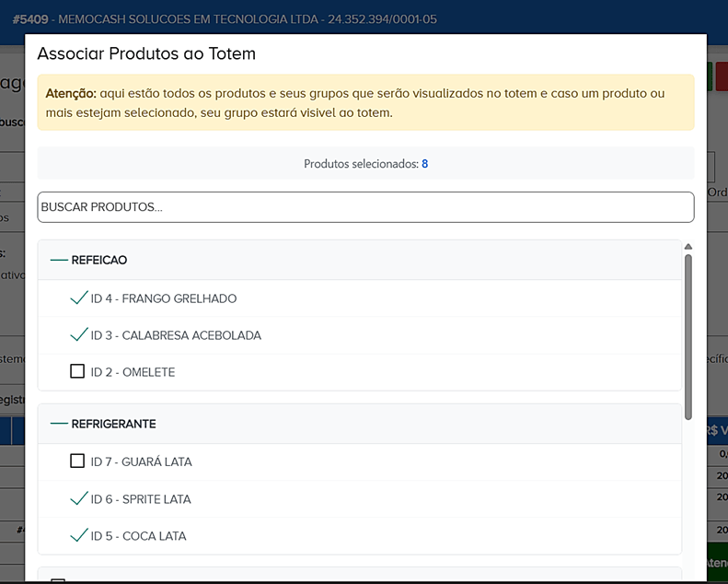Check the ID 2 - OMELETE checkbox
This screenshot has height=584, width=728.
coord(77,372)
